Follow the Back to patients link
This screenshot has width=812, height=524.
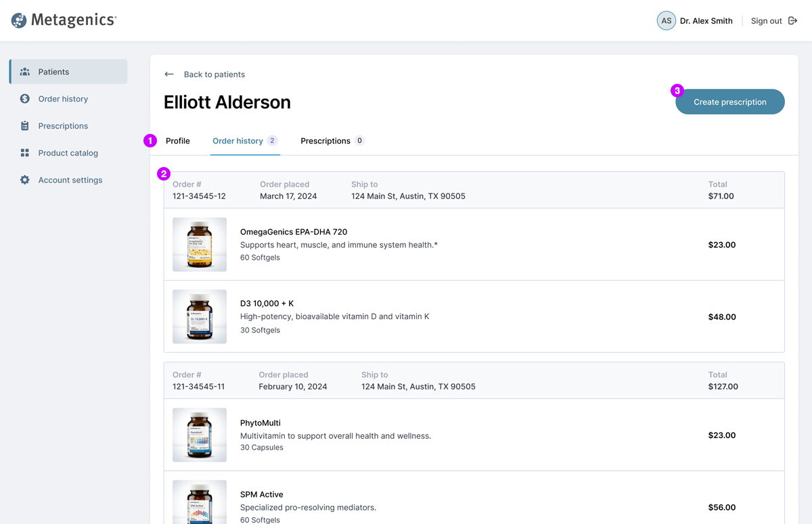click(x=214, y=74)
